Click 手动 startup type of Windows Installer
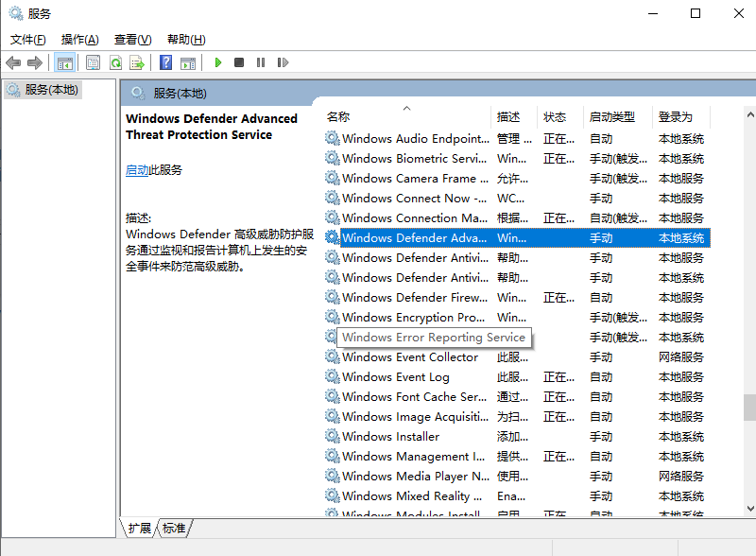 coord(601,436)
